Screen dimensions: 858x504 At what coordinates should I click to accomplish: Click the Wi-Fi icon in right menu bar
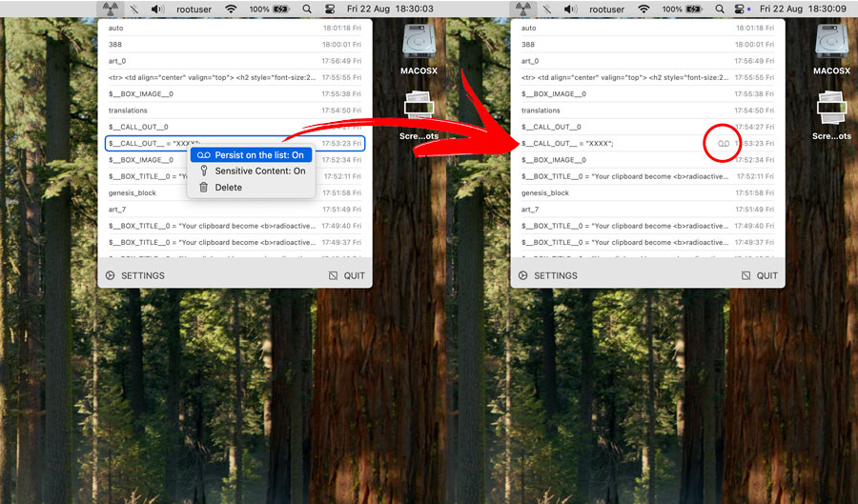tap(643, 9)
